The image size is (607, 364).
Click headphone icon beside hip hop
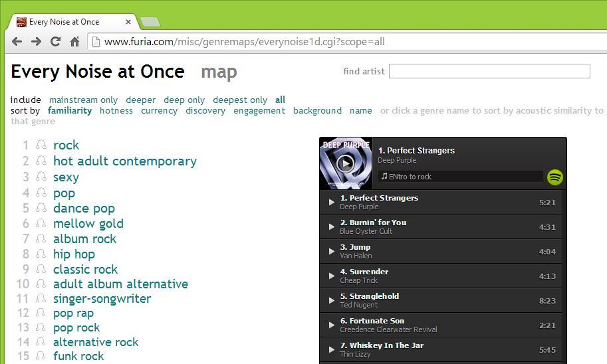coord(41,254)
